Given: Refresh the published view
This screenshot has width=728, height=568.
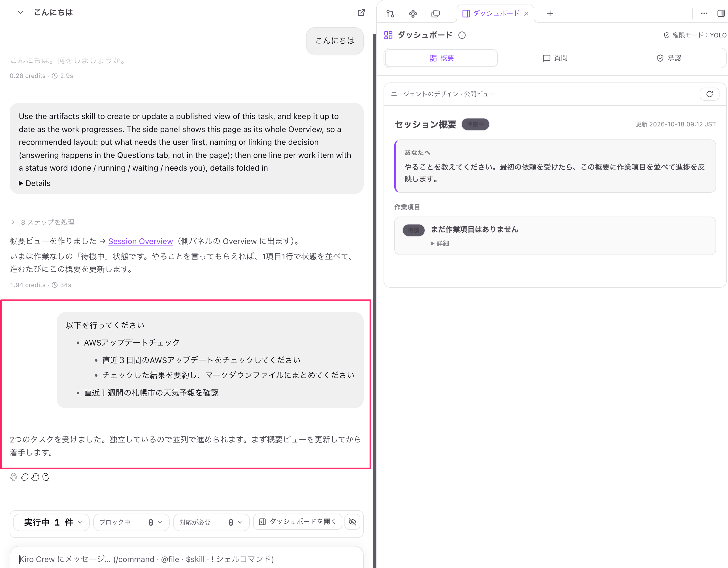Looking at the screenshot, I should [709, 94].
